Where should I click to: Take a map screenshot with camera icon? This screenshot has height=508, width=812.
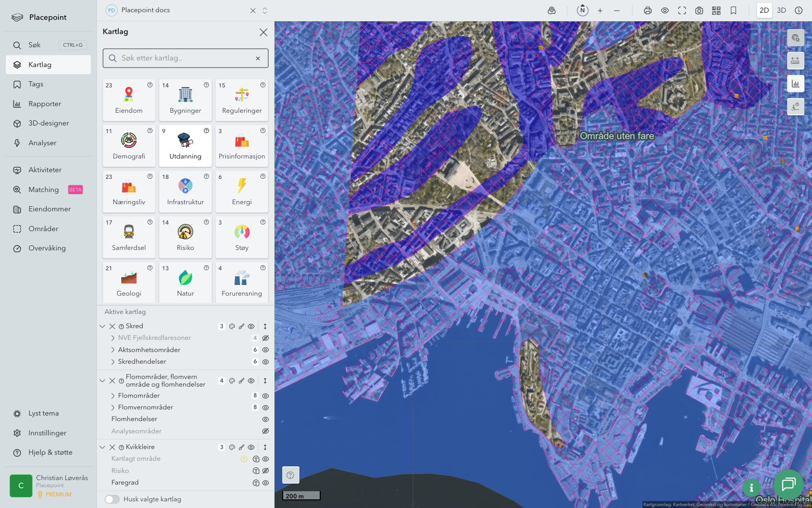[x=699, y=11]
